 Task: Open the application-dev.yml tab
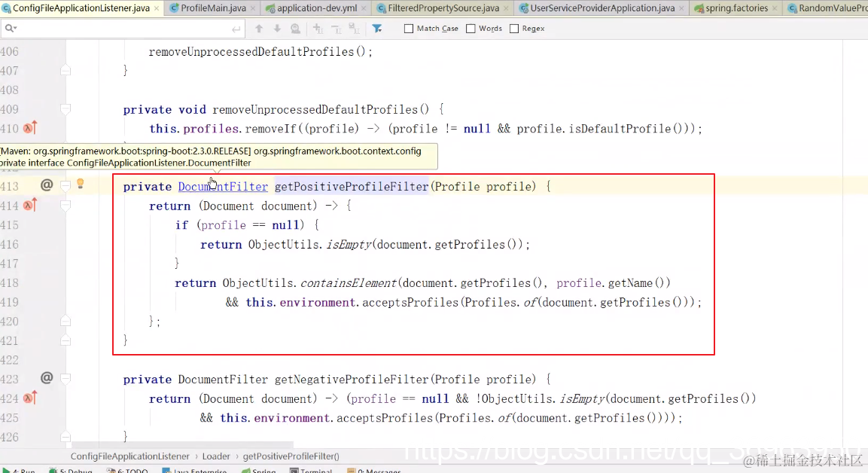coord(317,8)
